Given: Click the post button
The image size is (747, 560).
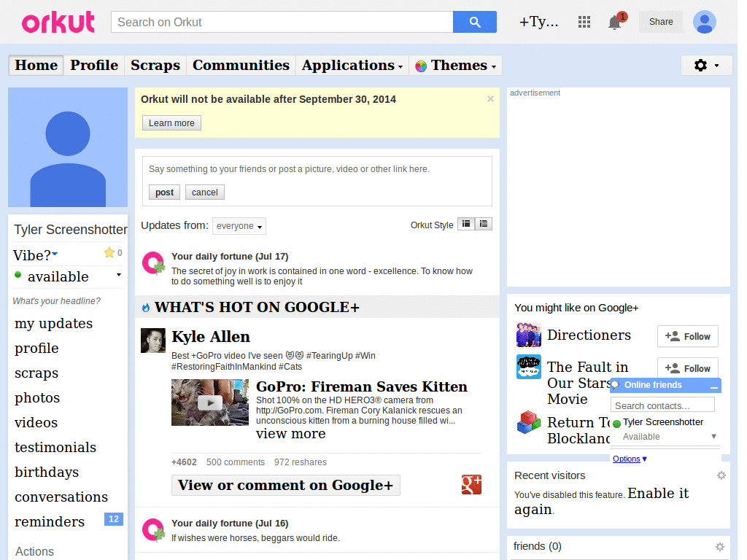Looking at the screenshot, I should (x=164, y=192).
